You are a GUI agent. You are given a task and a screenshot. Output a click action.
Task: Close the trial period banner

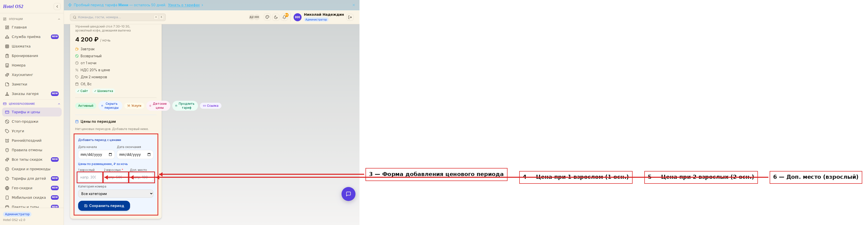click(353, 5)
